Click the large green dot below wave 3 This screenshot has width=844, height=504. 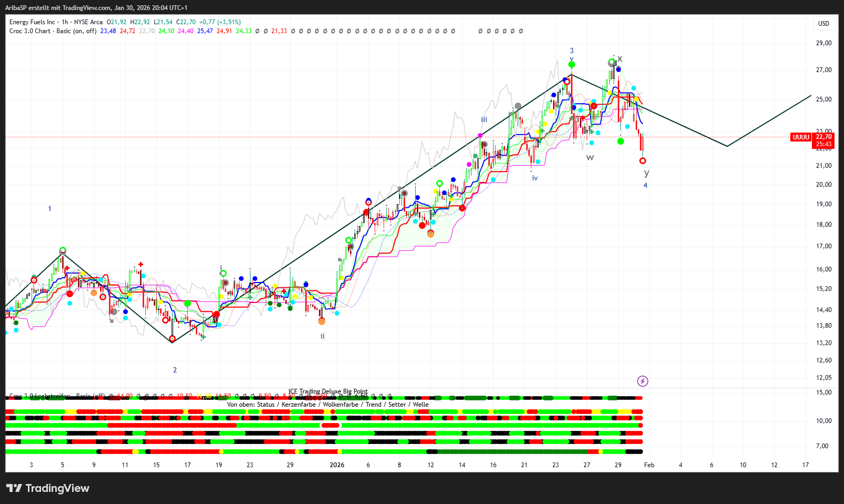pos(571,65)
